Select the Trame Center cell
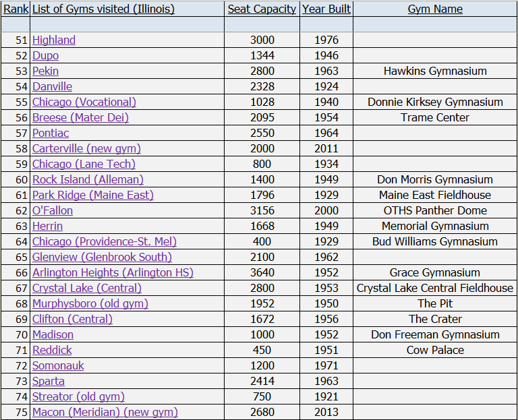Screen dimensions: 518x420 (435, 117)
